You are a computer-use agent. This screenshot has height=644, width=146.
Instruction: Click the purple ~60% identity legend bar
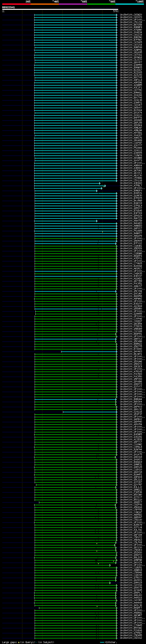[x=73, y=4]
